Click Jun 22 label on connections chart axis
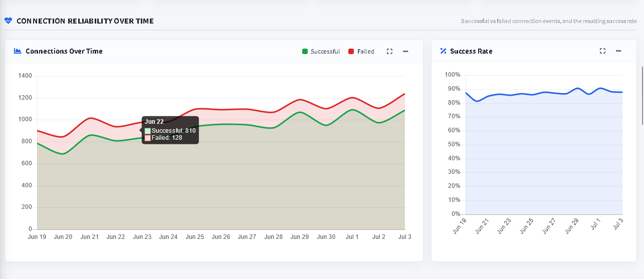 tap(116, 237)
